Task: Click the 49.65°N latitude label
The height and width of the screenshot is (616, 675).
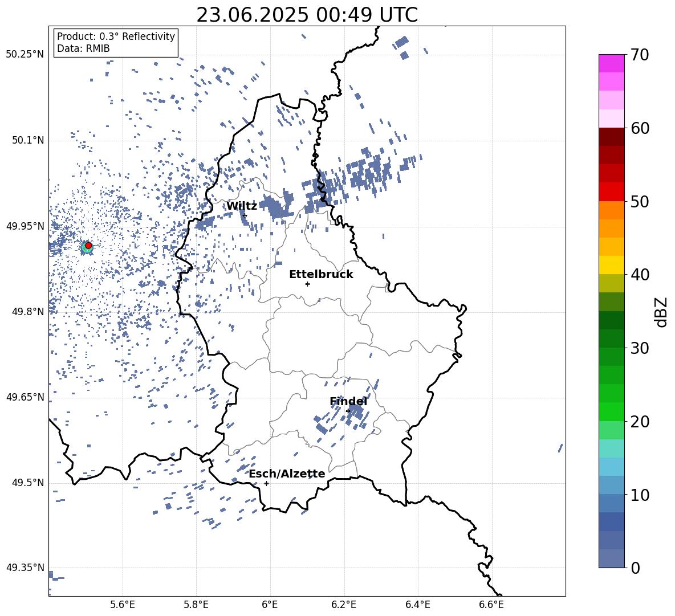Action: click(x=25, y=397)
